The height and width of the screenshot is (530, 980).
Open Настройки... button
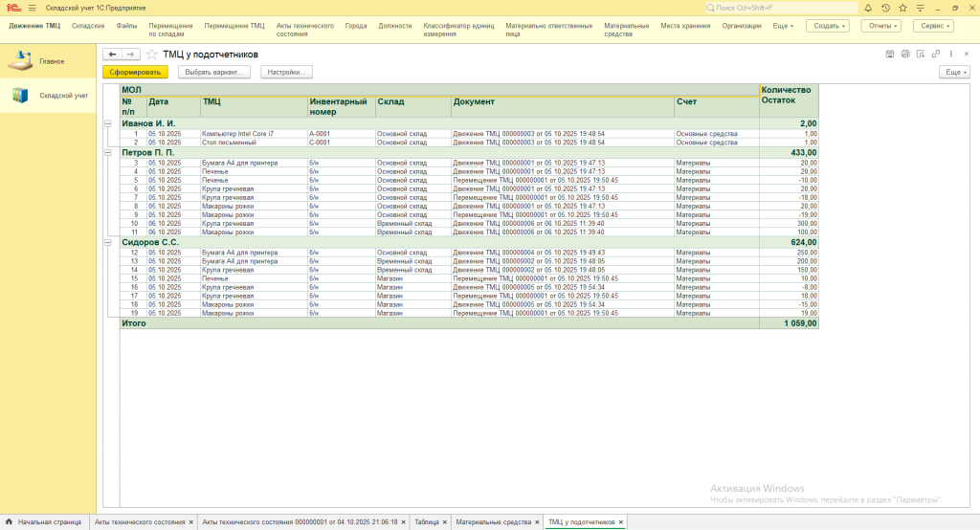tap(286, 73)
